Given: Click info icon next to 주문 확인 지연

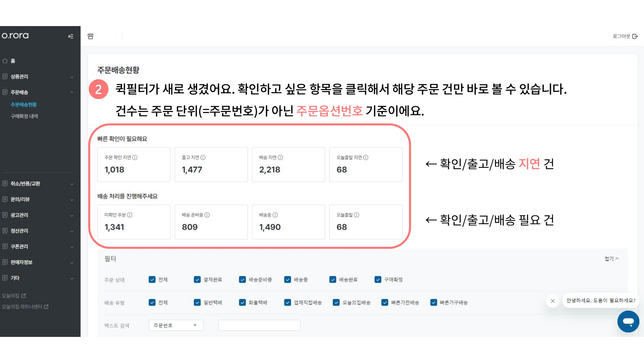Looking at the screenshot, I should 135,157.
